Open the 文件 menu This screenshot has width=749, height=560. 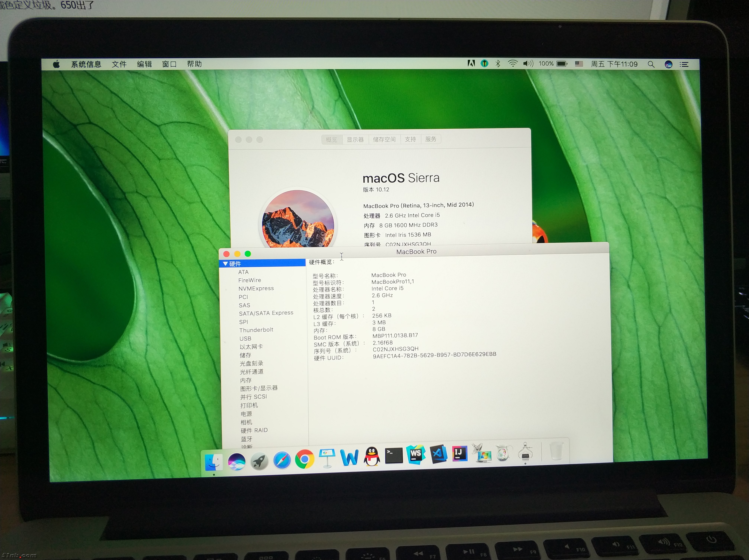click(x=119, y=64)
